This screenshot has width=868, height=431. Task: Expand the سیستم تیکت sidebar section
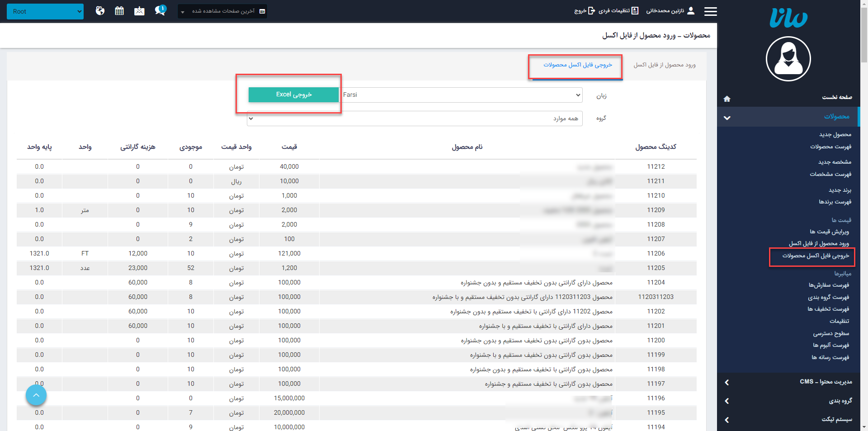789,419
